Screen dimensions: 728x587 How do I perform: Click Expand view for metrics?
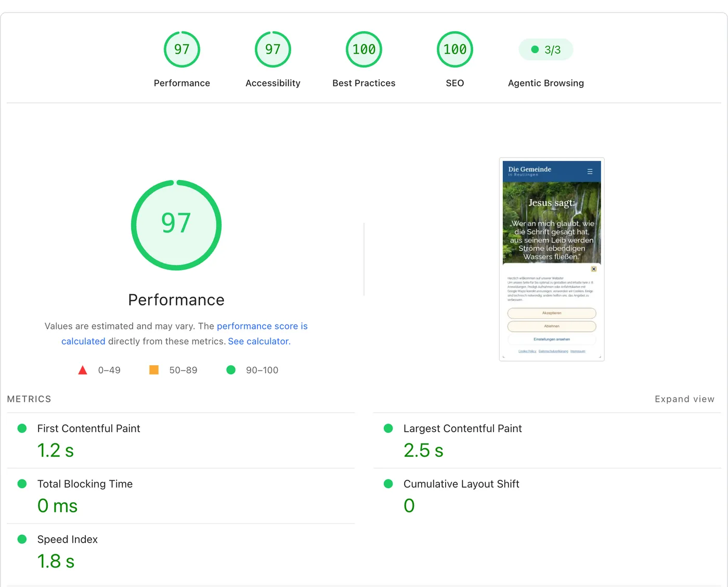[x=684, y=399]
